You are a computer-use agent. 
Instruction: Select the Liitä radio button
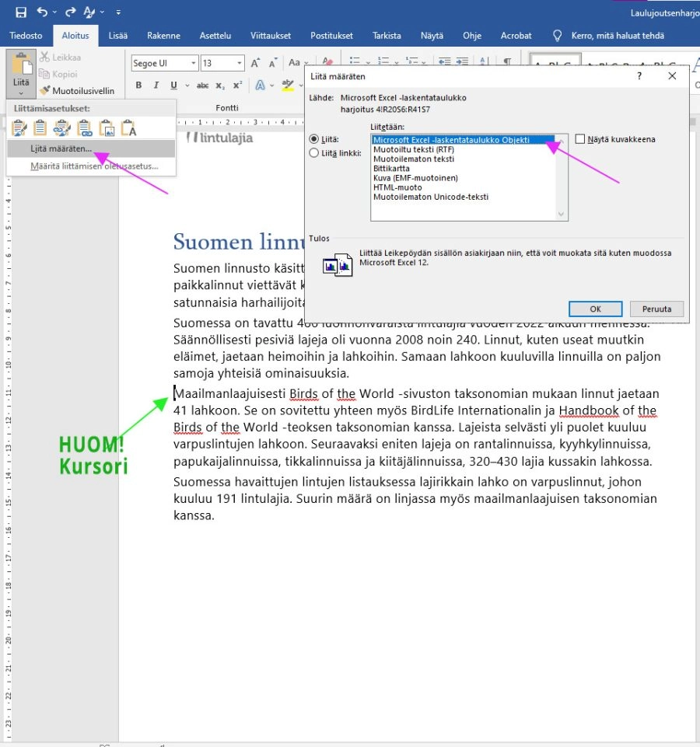(x=314, y=139)
